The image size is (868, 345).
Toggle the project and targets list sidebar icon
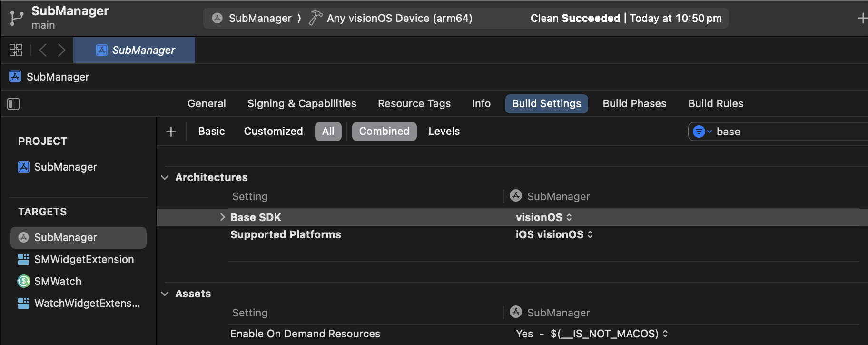[x=13, y=104]
